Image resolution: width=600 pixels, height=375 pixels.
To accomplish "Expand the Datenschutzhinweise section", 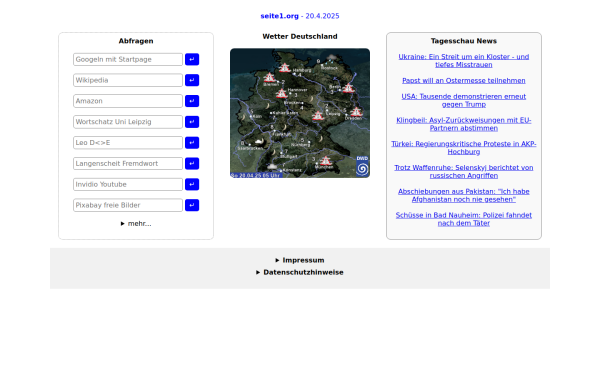I will click(x=300, y=272).
